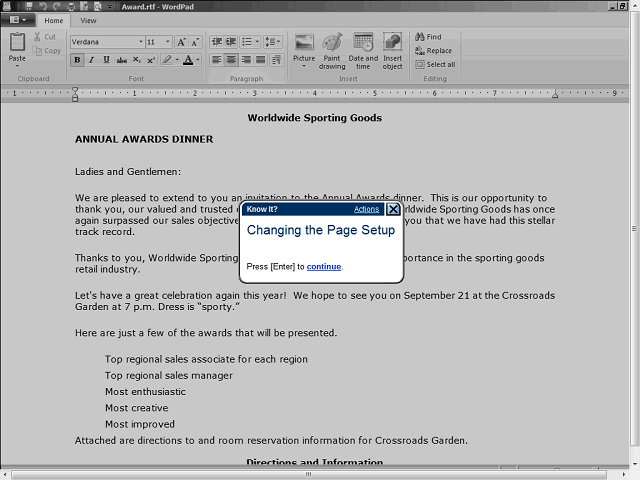Image resolution: width=640 pixels, height=480 pixels.
Task: Click the ANNUAL AWARDS DINNER heading
Action: pyautogui.click(x=144, y=139)
